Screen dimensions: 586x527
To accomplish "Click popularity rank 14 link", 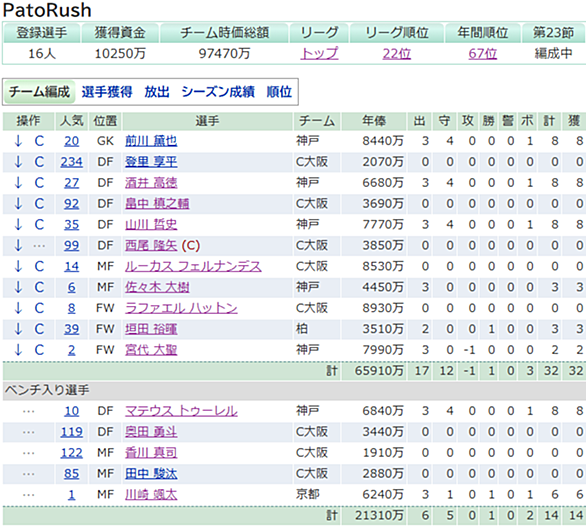I will [x=71, y=266].
